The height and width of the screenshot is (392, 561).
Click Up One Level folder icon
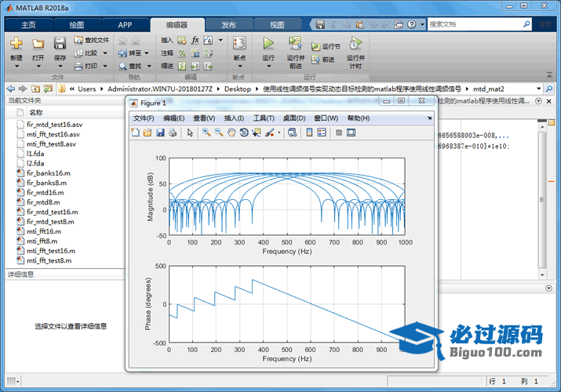click(35, 89)
